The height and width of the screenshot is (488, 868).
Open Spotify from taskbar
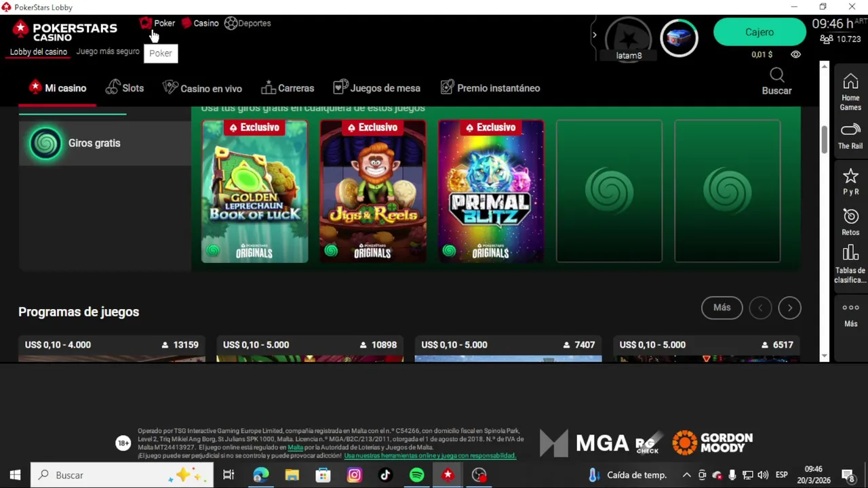point(416,475)
